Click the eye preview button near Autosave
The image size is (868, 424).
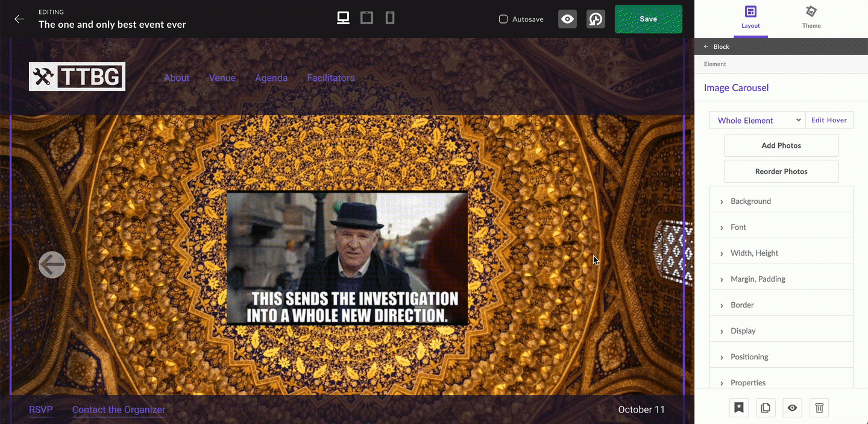pos(567,19)
